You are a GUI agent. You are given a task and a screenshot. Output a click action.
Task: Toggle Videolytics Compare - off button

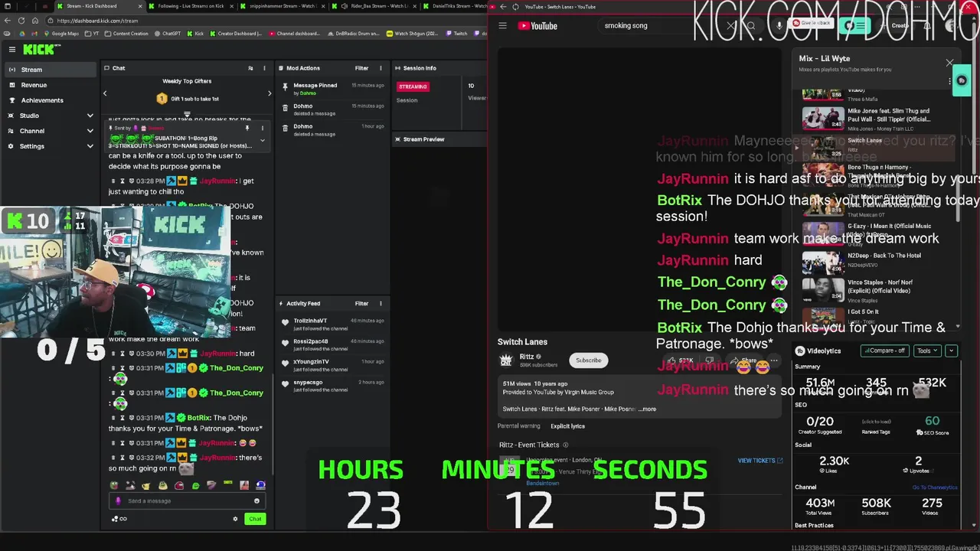click(885, 350)
